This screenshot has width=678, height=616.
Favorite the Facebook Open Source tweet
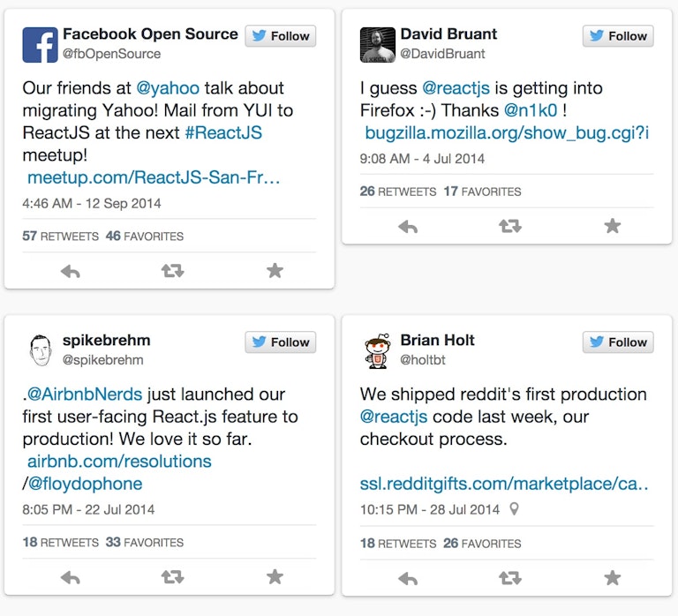275,271
